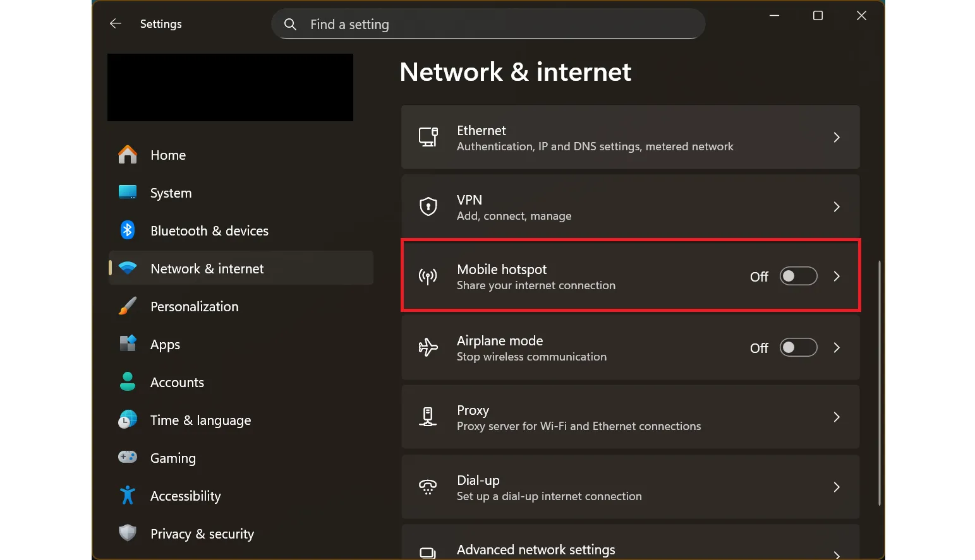Click the Gaming controller icon
This screenshot has height=560, width=975.
(128, 457)
